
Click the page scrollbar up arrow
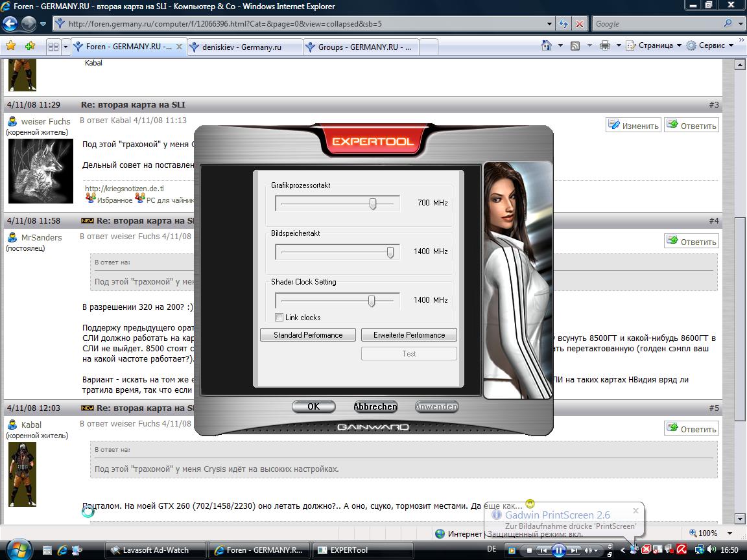pyautogui.click(x=740, y=64)
